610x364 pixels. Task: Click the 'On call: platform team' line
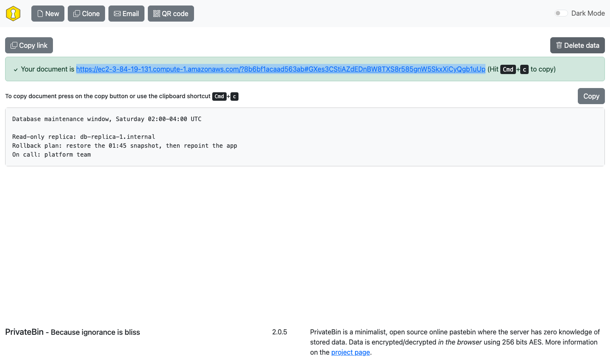[x=51, y=154]
